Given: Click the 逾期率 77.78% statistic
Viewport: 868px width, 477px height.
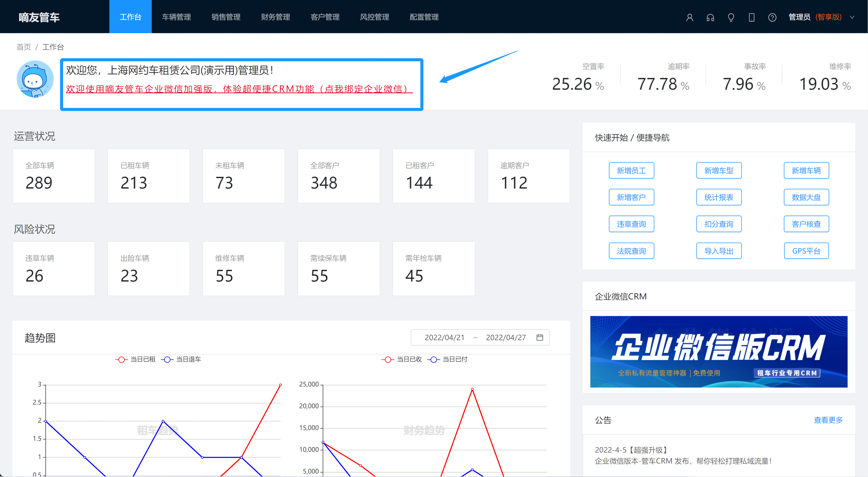Looking at the screenshot, I should click(x=663, y=77).
